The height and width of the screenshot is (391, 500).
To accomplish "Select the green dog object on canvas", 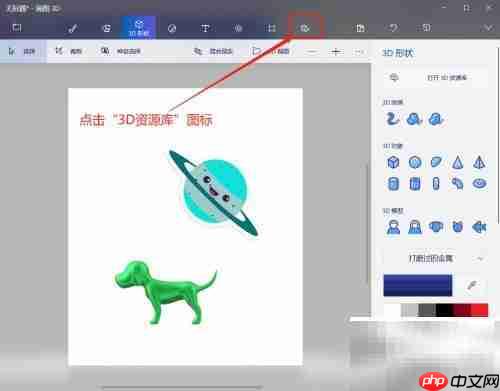I will pyautogui.click(x=166, y=293).
